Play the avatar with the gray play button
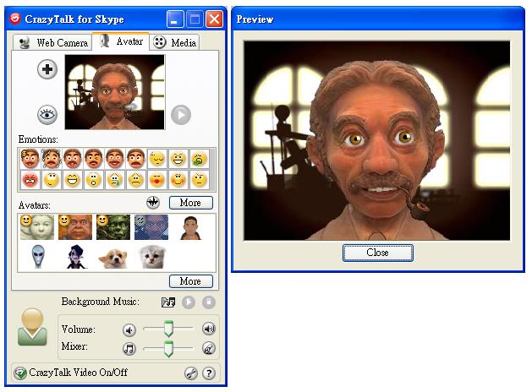 click(x=181, y=115)
